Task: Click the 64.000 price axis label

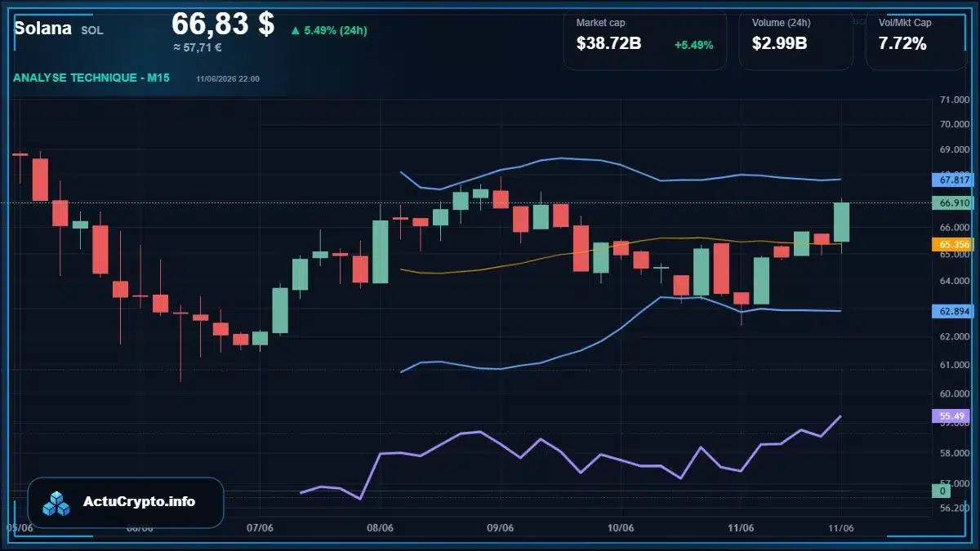Action: (x=954, y=281)
